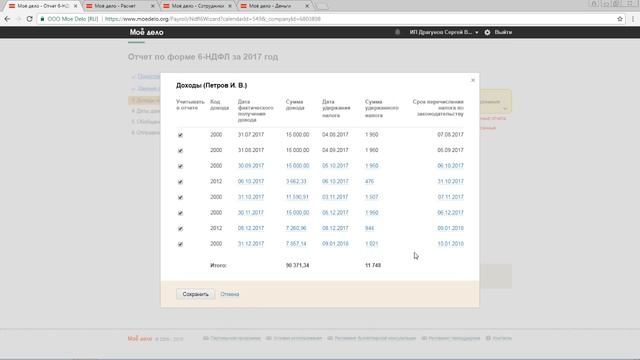Open the company account dropdown in header
The width and height of the screenshot is (640, 360).
(444, 32)
